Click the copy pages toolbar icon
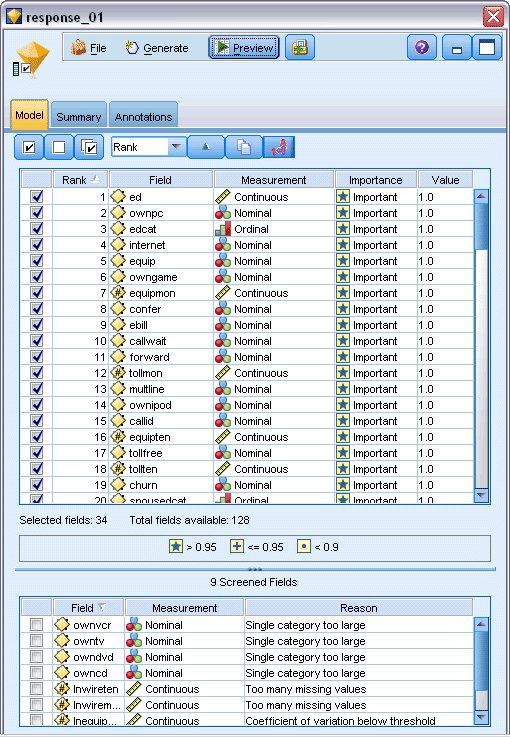The height and width of the screenshot is (737, 510). point(243,147)
